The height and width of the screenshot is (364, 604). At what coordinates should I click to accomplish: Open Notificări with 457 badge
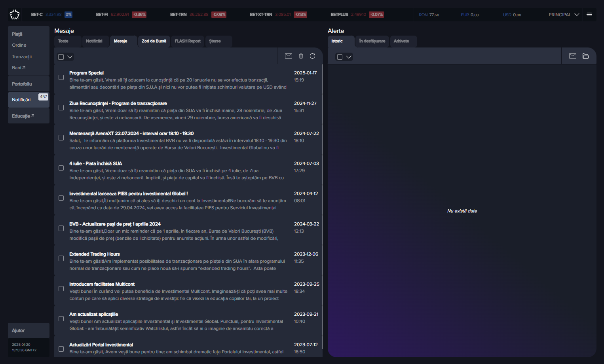tap(28, 100)
